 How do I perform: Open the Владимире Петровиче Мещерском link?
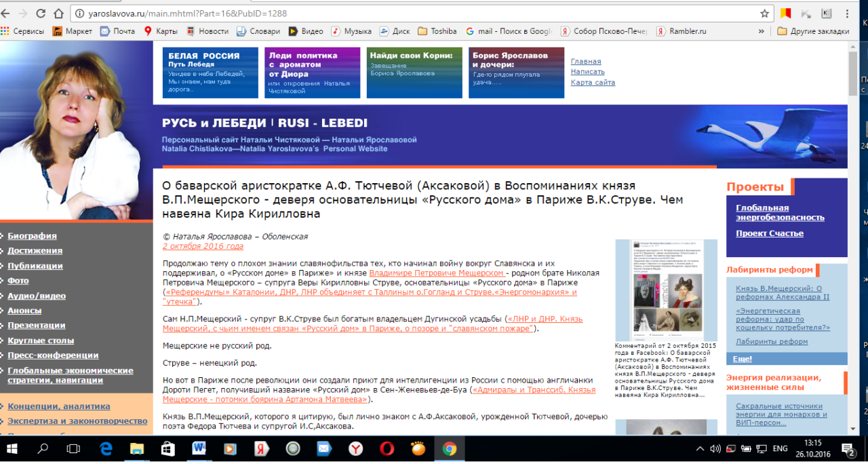click(x=437, y=273)
